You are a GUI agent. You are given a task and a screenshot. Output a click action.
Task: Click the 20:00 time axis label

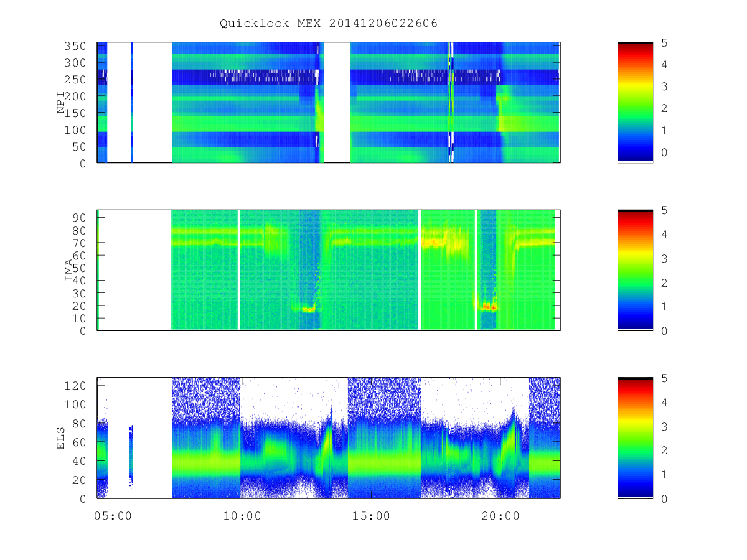coord(500,516)
